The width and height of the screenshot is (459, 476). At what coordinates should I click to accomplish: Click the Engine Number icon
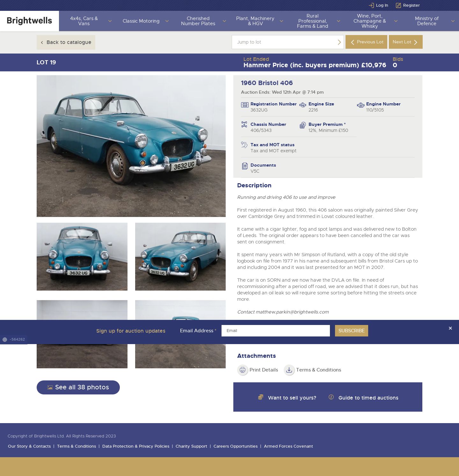pyautogui.click(x=361, y=105)
